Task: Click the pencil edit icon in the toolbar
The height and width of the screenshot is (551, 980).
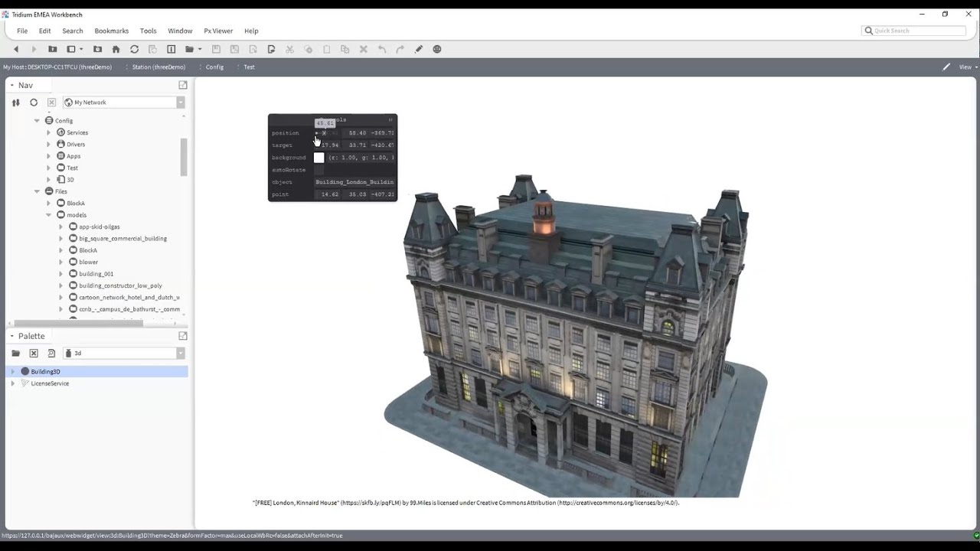Action: pos(419,49)
